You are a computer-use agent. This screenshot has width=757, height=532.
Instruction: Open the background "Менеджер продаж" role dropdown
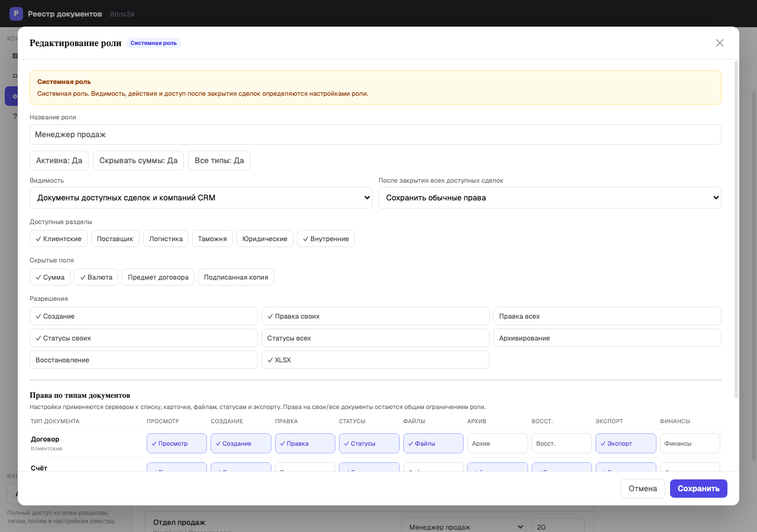[464, 527]
